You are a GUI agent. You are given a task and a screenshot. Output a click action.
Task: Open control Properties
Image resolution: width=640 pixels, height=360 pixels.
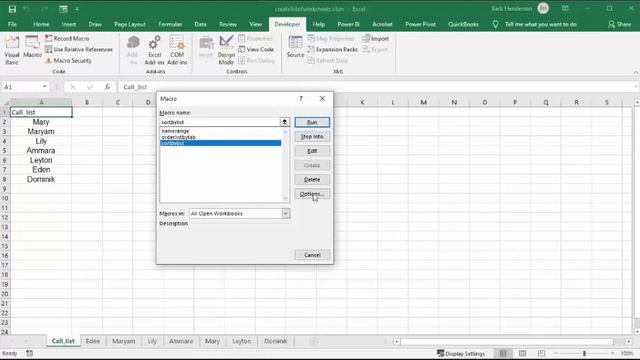(x=255, y=38)
